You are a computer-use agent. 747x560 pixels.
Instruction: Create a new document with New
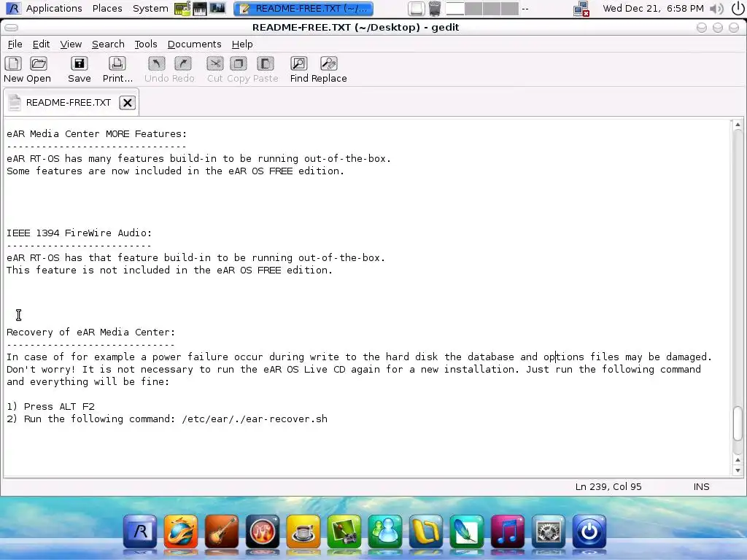pyautogui.click(x=13, y=69)
